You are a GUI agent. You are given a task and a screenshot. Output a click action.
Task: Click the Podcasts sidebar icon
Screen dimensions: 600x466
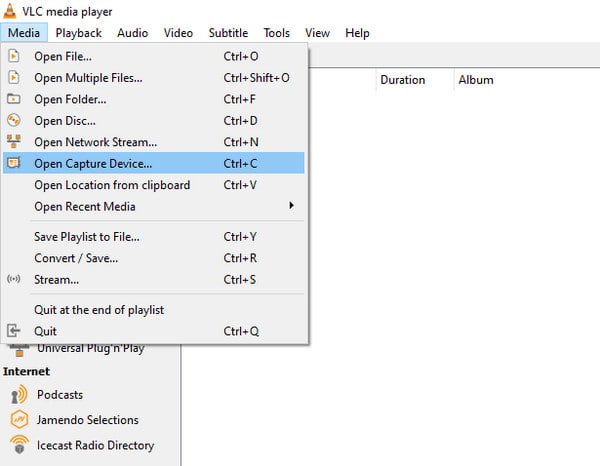tap(19, 394)
